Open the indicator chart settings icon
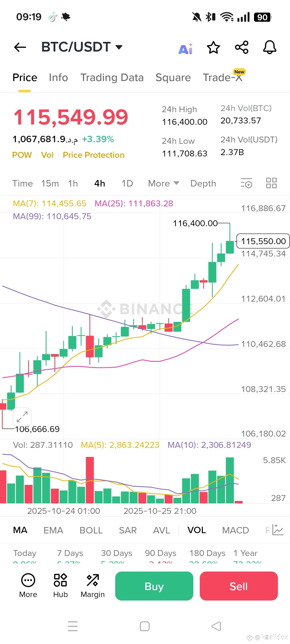 [278, 530]
